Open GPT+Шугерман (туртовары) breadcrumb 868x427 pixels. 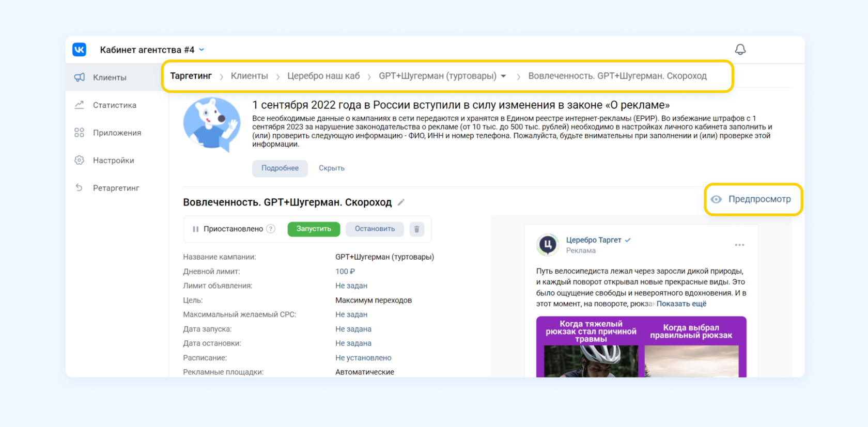pos(438,76)
